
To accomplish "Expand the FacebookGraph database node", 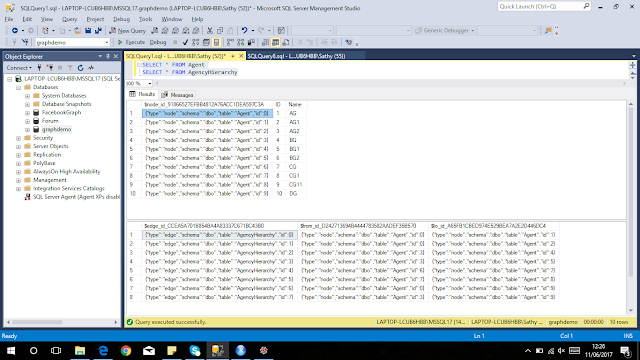I will click(27, 113).
